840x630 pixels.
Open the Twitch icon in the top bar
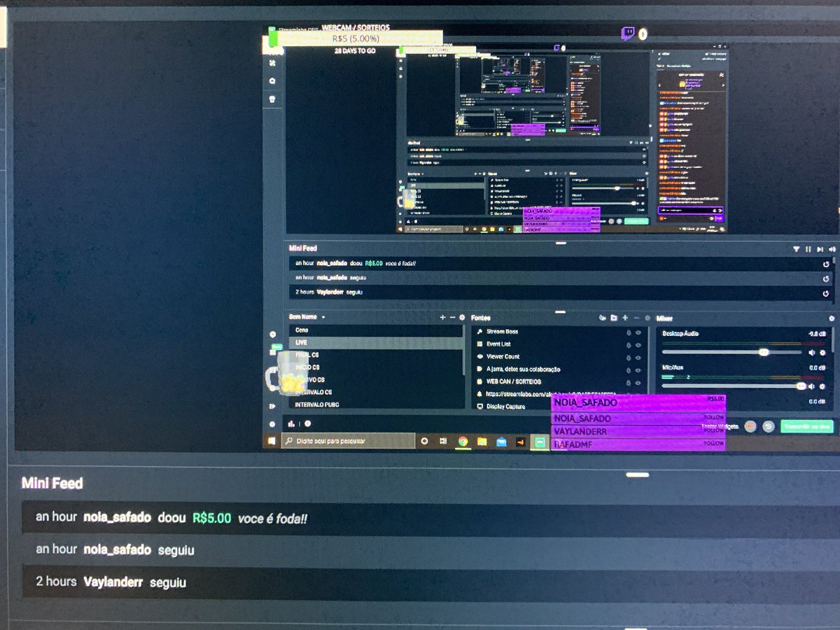click(628, 33)
